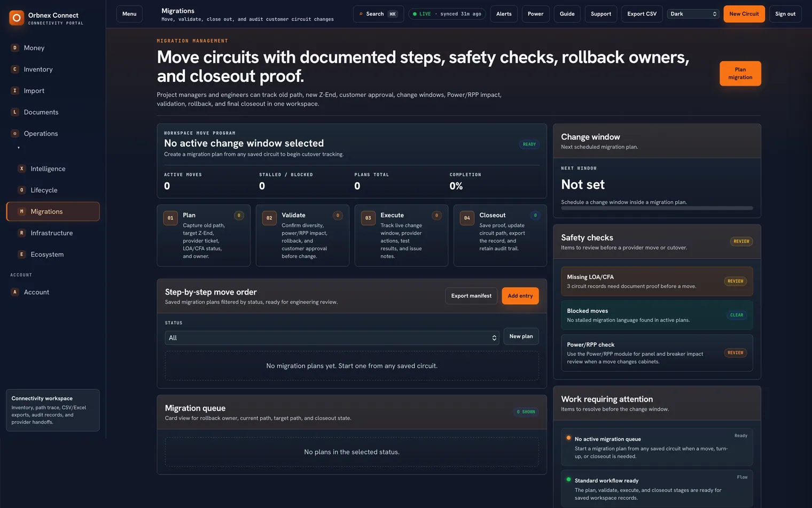The height and width of the screenshot is (508, 812).
Task: Click the REVIEW badge on Safety checks header
Action: coord(741,242)
